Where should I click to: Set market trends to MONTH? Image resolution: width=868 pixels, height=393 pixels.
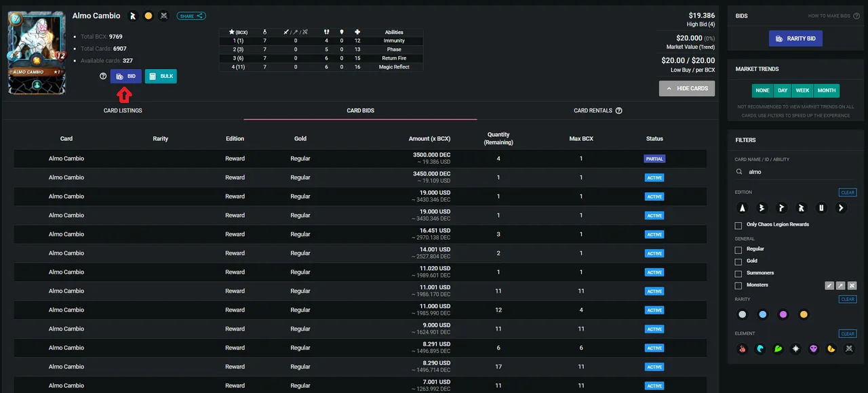click(x=827, y=91)
